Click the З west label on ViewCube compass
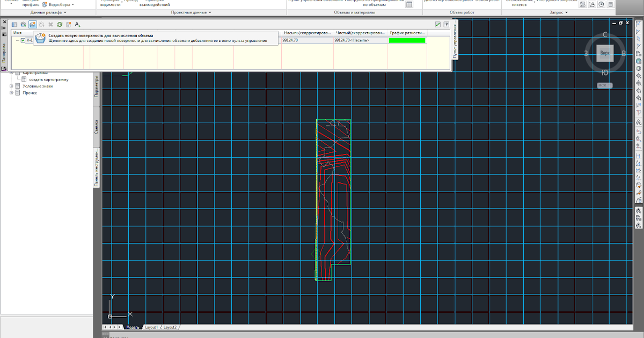Viewport: 644px width, 338px height. pyautogui.click(x=587, y=53)
